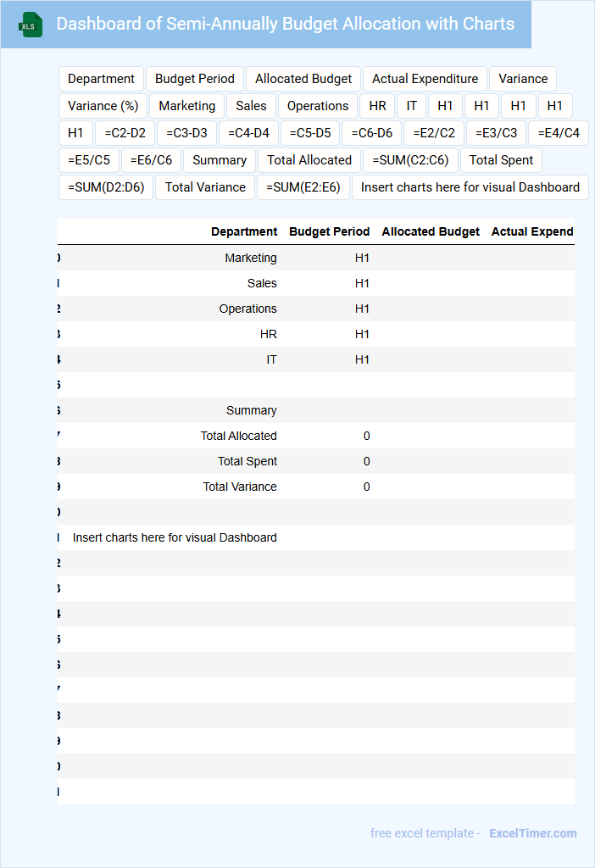
Task: Select the Marketing tag
Action: [x=187, y=106]
